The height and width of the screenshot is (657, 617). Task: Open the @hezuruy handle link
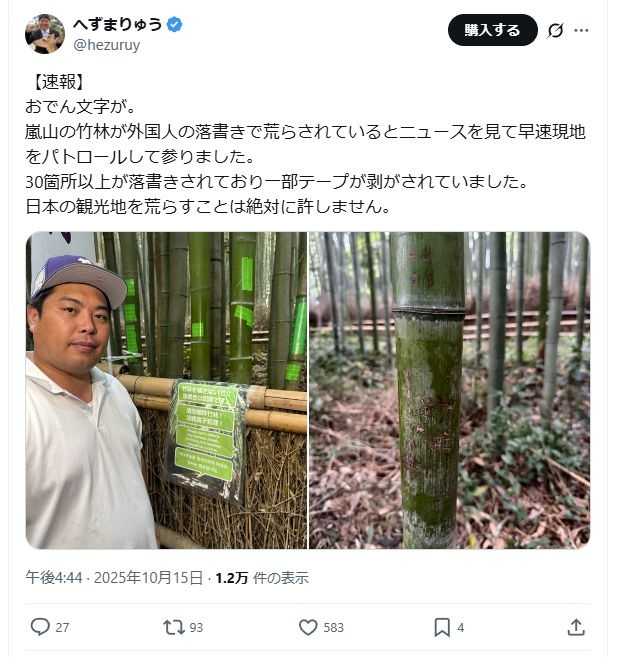coord(106,45)
